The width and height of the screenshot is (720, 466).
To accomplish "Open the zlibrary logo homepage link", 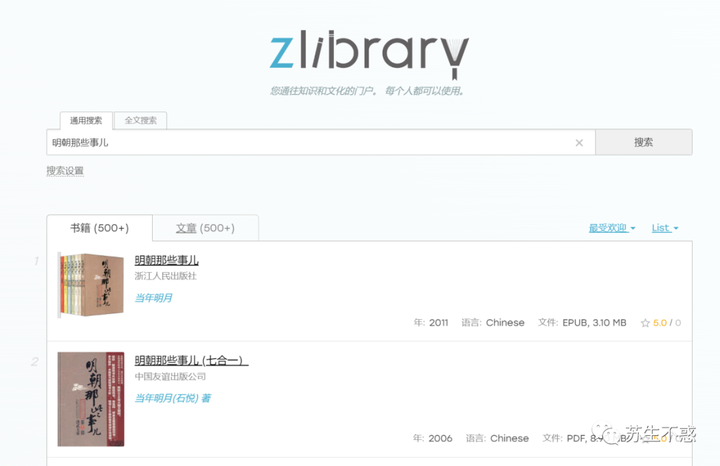I will (369, 54).
